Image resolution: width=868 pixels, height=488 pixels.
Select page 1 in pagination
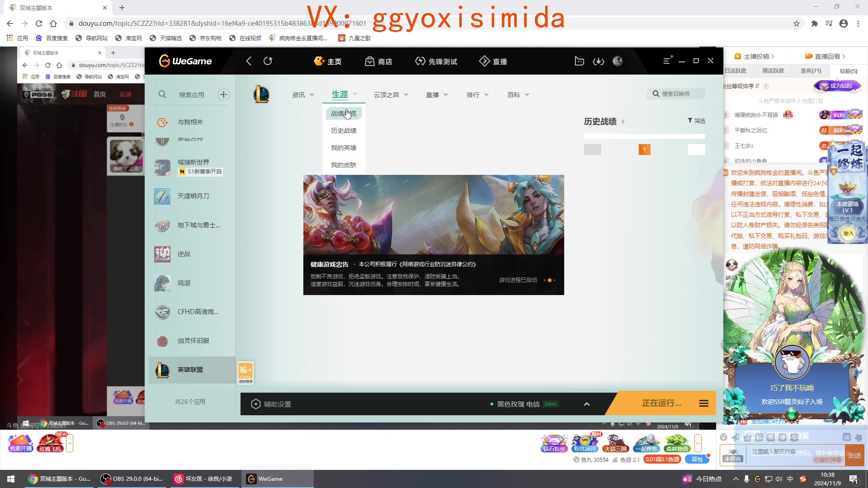pos(645,150)
